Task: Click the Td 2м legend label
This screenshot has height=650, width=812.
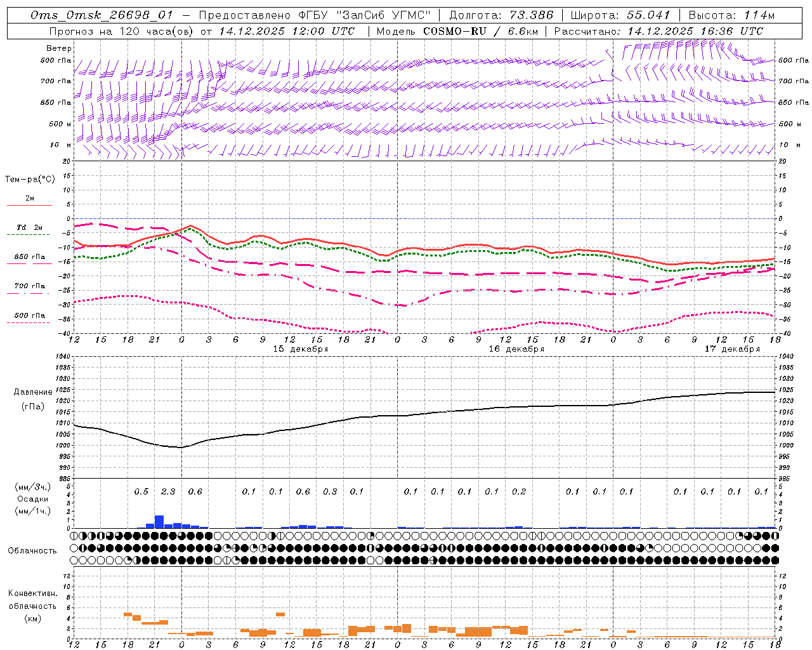Action: 30,227
